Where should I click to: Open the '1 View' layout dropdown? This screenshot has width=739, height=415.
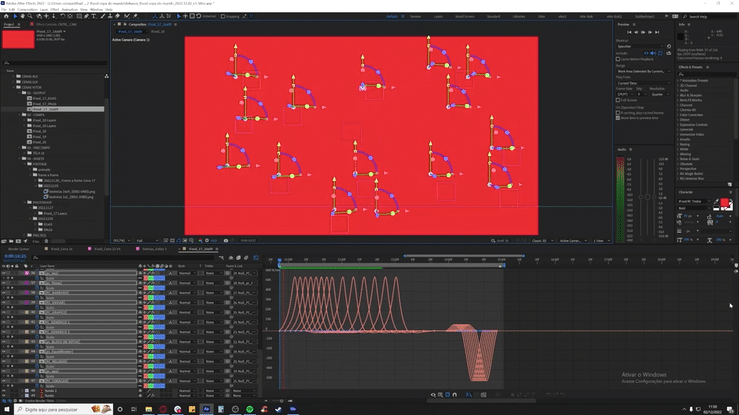click(601, 240)
